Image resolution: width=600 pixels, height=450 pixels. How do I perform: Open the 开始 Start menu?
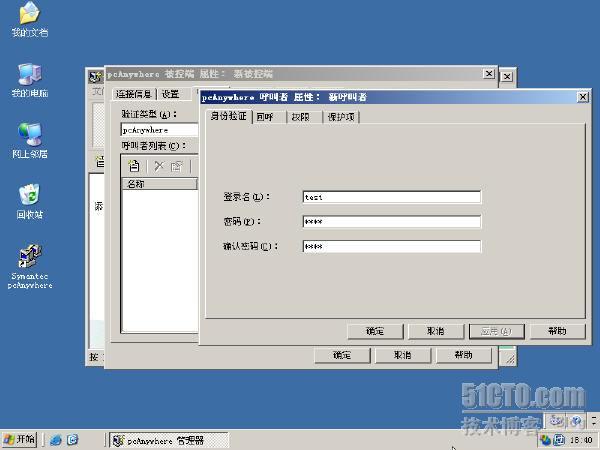coord(20,440)
